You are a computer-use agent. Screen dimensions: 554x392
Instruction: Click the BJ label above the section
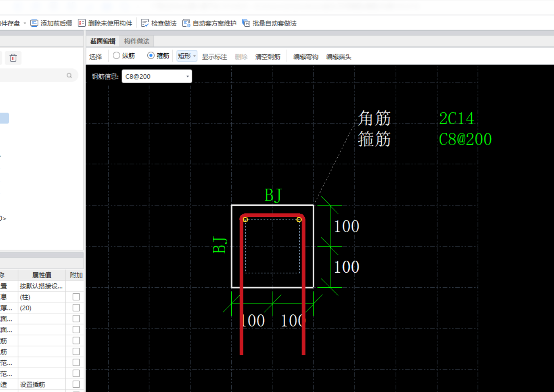pos(273,195)
